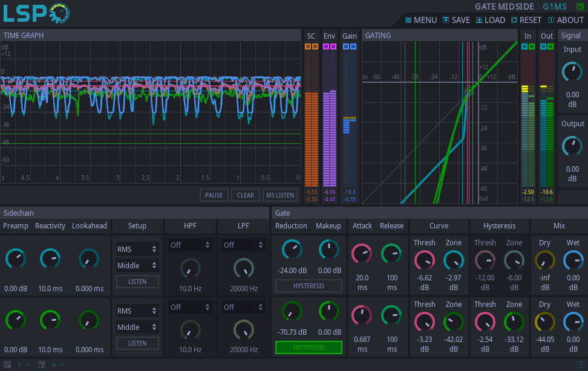Decrease font scale with the second minus icon

pos(62,364)
